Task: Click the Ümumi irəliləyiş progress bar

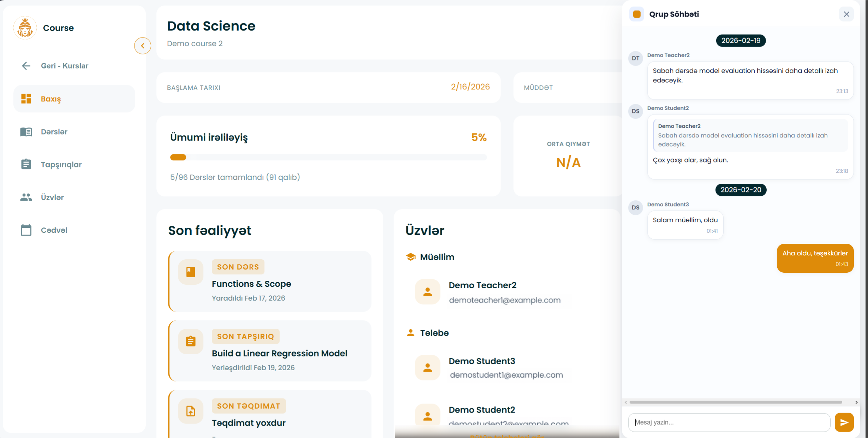Action: (x=328, y=157)
